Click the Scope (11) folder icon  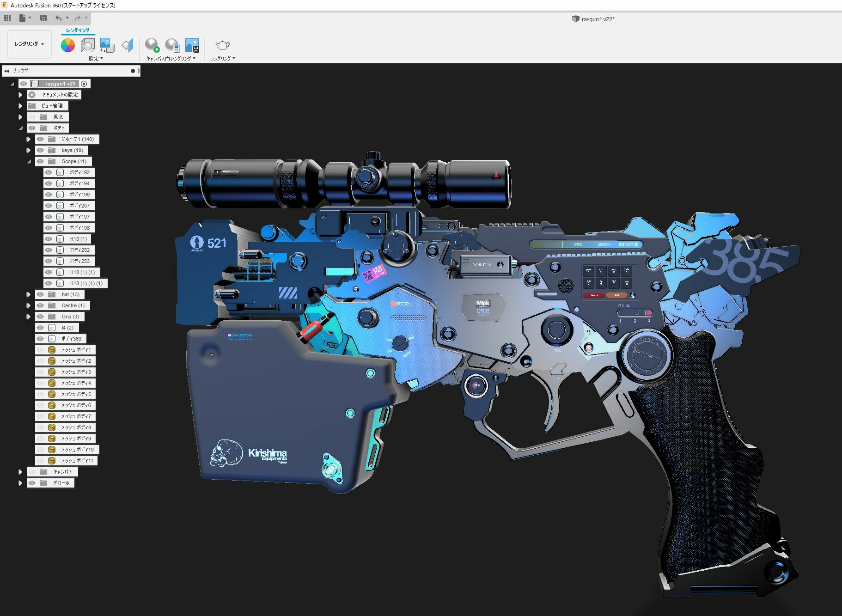[x=52, y=161]
